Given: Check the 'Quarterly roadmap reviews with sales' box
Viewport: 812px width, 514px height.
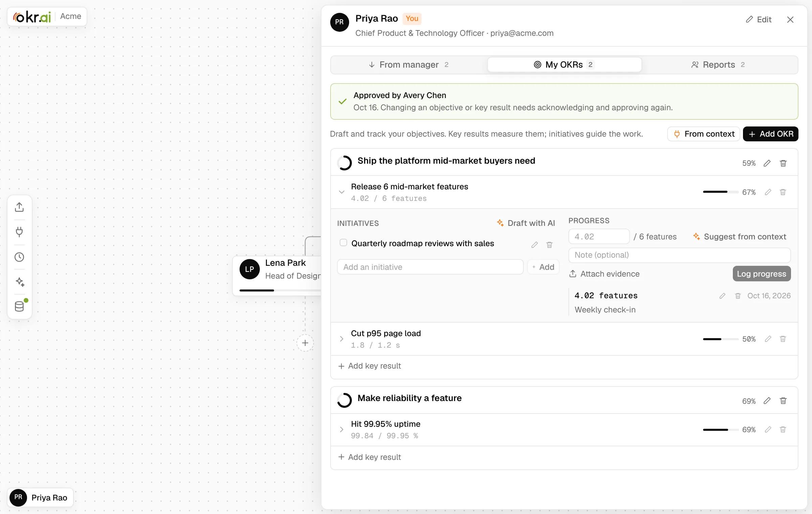Looking at the screenshot, I should coord(343,242).
